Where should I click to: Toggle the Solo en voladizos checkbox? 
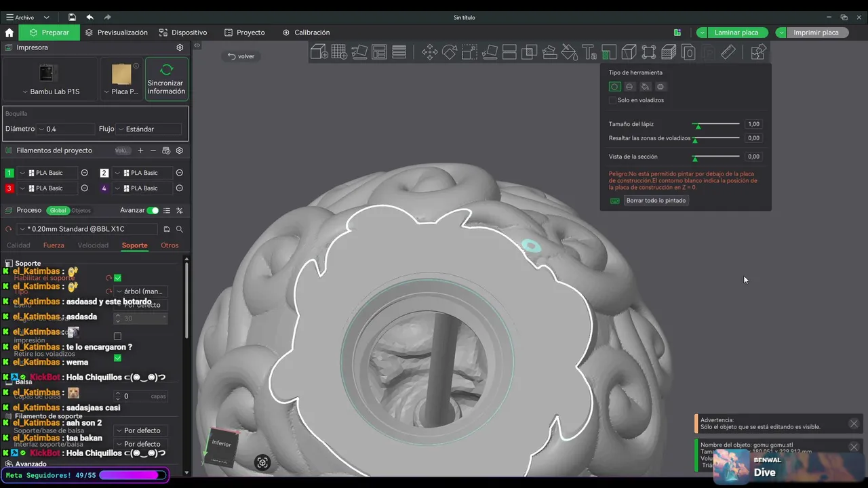coord(612,100)
